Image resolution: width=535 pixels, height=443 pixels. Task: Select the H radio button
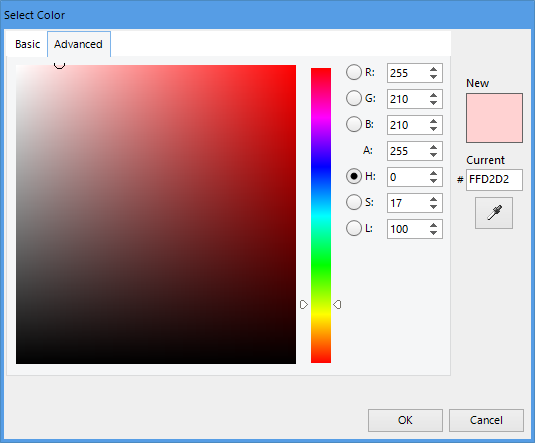[353, 176]
